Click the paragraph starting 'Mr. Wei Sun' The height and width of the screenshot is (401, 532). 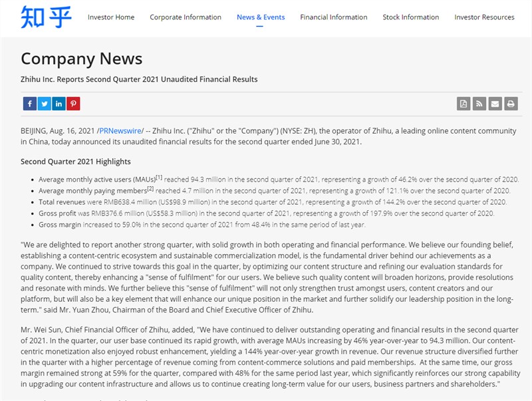tap(271, 357)
